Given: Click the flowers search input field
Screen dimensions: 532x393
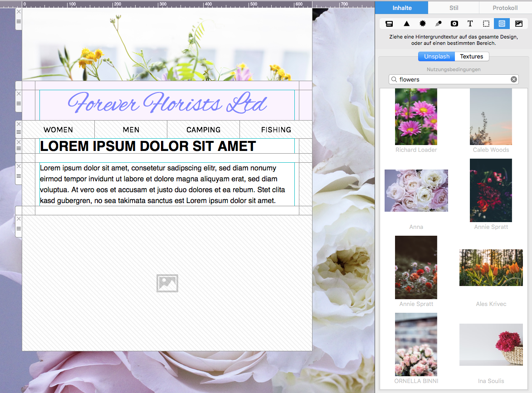Looking at the screenshot, I should (454, 79).
